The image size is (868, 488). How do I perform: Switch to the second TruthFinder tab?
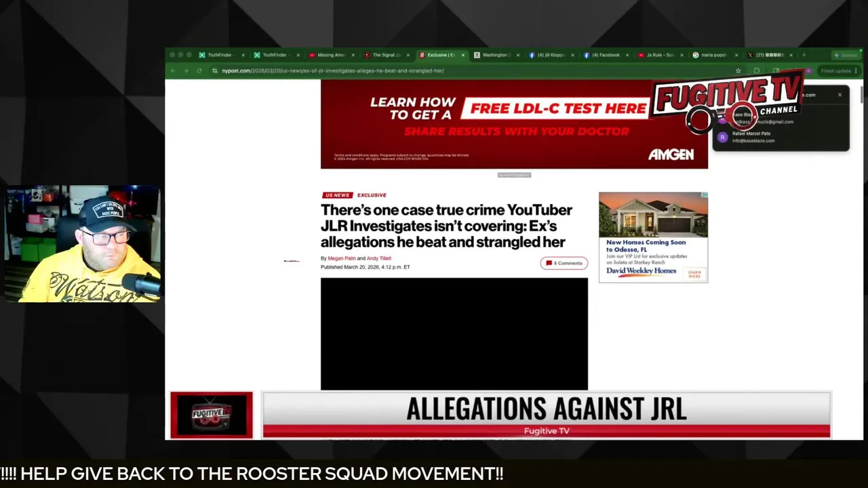[275, 55]
